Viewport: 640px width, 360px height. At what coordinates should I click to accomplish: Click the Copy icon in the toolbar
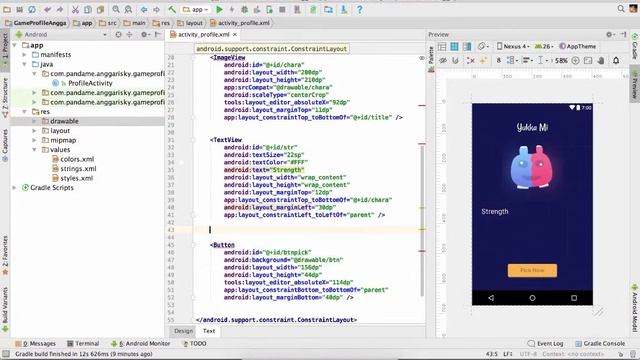[88, 9]
